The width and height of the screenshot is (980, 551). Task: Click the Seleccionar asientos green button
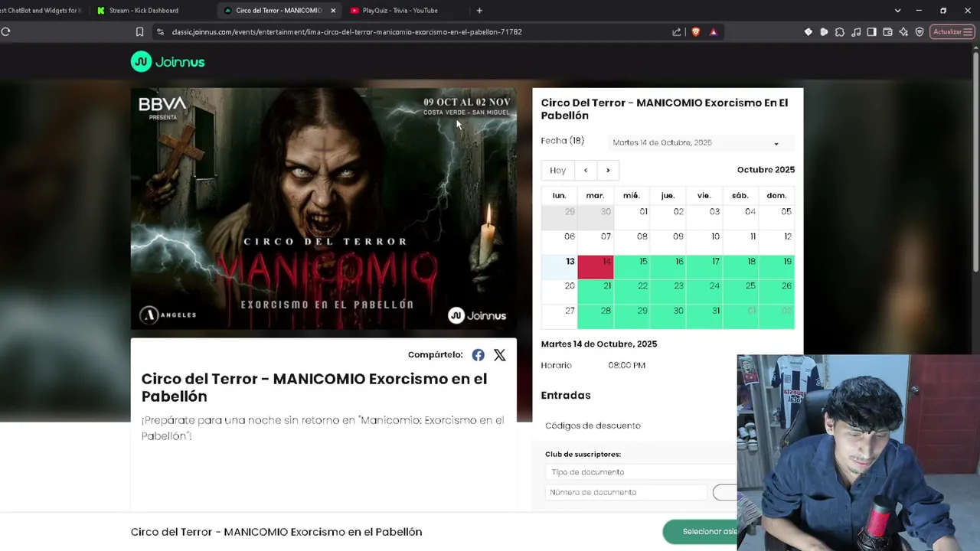coord(701,532)
